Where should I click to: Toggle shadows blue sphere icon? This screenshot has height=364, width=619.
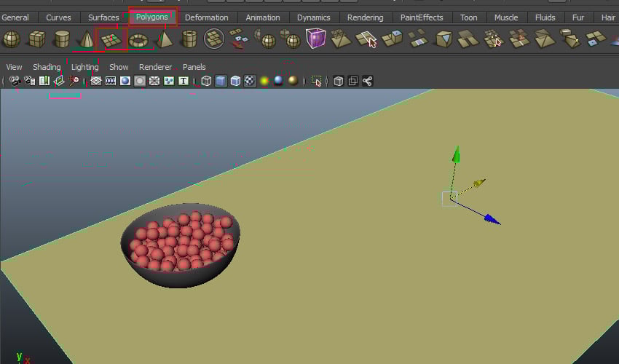(279, 81)
